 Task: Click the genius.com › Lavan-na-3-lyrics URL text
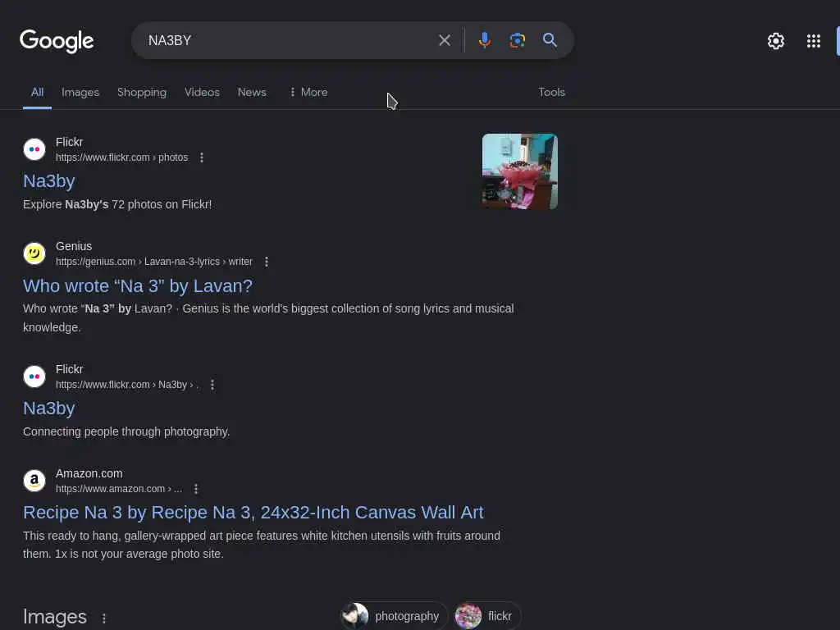153,262
